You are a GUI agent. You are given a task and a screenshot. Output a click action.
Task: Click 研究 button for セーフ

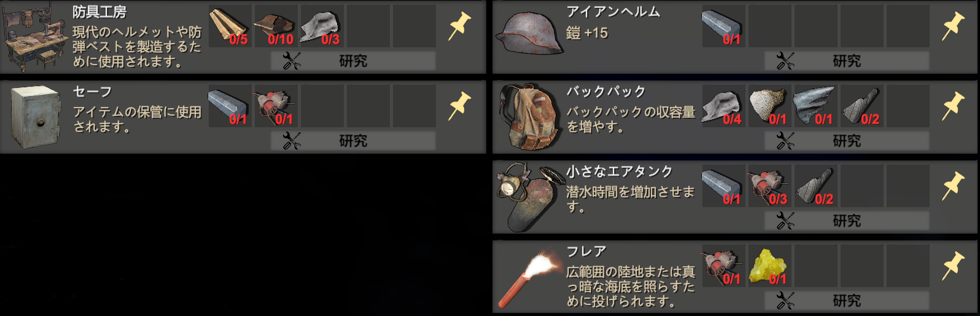click(353, 141)
